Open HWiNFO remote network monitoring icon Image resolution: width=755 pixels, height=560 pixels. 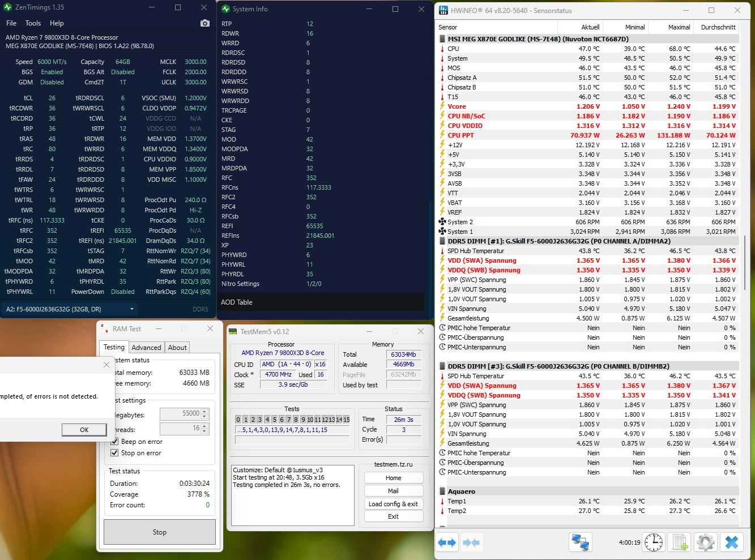tap(580, 542)
